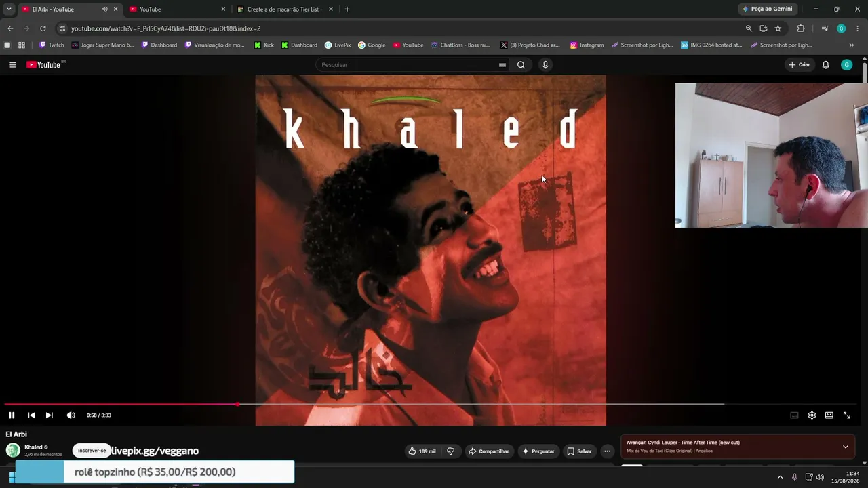868x488 pixels.
Task: Open the Google bookmark
Action: pos(372,45)
